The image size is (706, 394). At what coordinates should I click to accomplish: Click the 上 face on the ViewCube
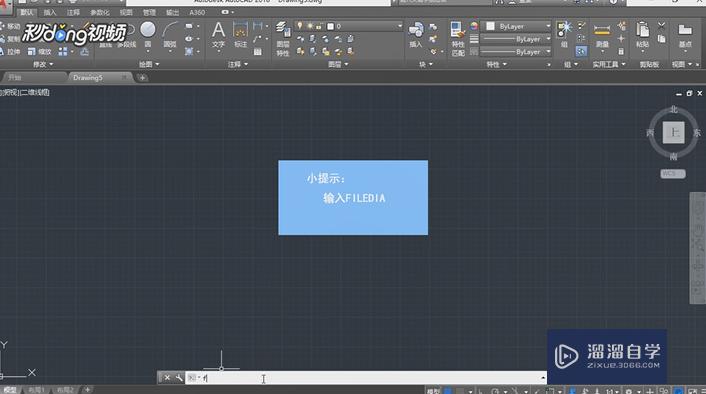(x=674, y=133)
